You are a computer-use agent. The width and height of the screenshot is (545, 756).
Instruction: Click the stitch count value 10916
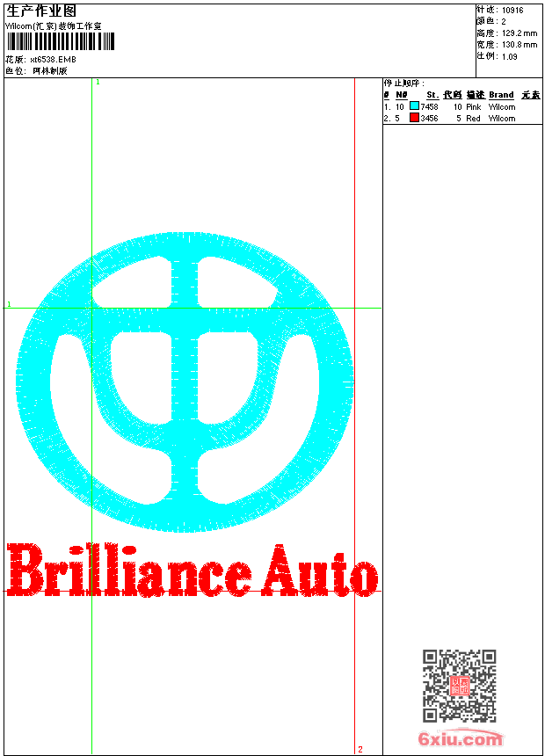[x=512, y=10]
